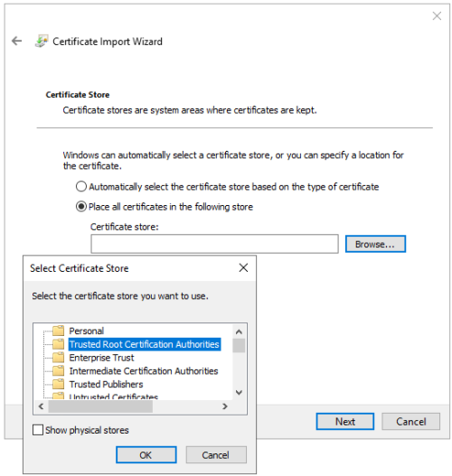The height and width of the screenshot is (476, 452).
Task: Enable Show physical stores checkbox
Action: 38,430
